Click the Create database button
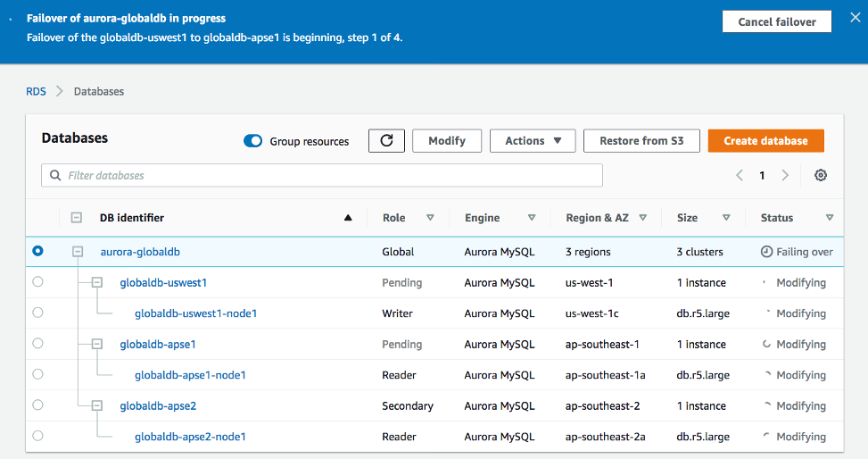The image size is (868, 459). [765, 141]
